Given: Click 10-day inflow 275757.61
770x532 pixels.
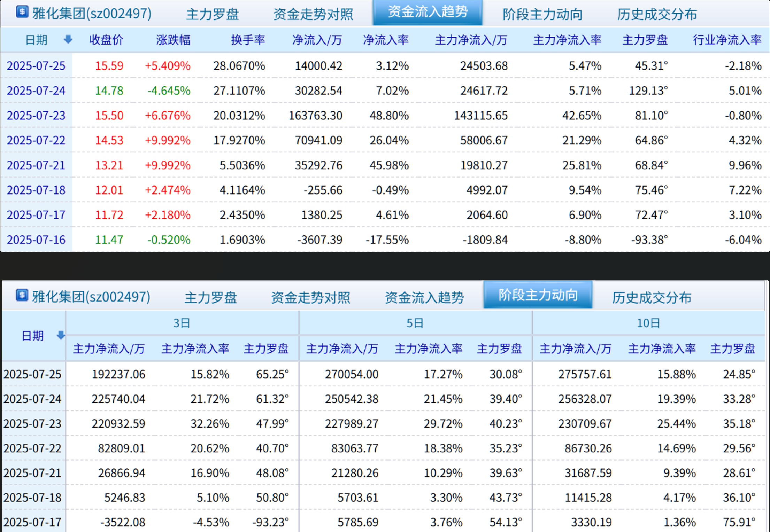Looking at the screenshot, I should click(x=585, y=374).
